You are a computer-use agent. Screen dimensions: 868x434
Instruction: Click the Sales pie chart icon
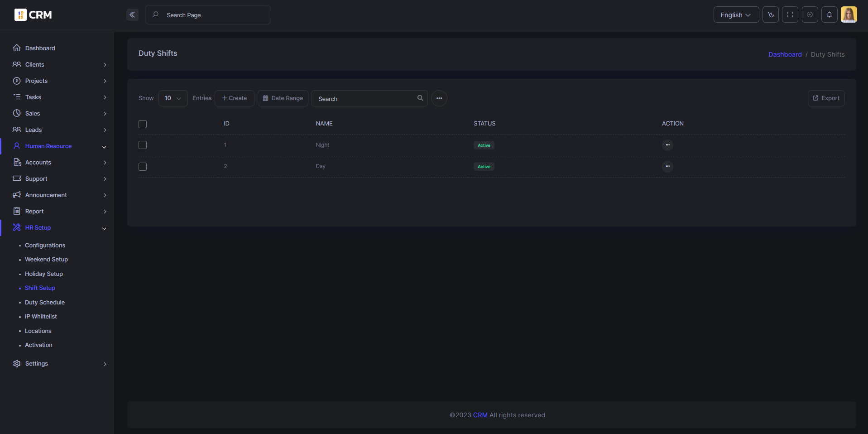point(17,113)
